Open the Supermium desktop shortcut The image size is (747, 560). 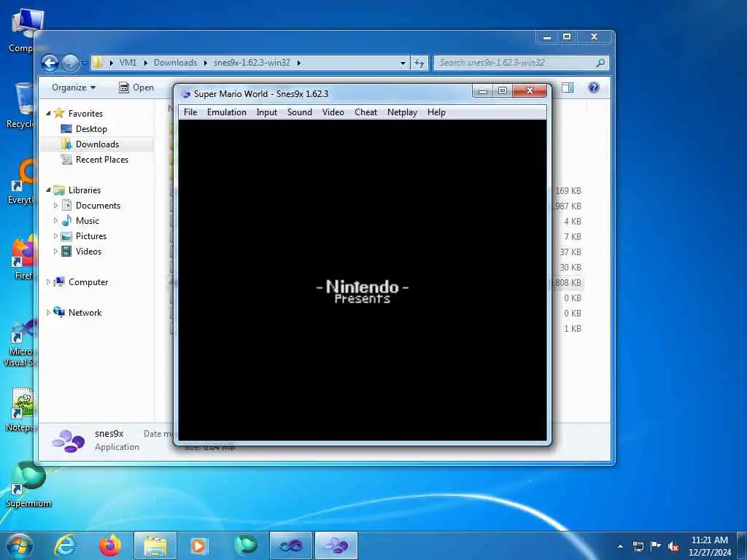[28, 484]
